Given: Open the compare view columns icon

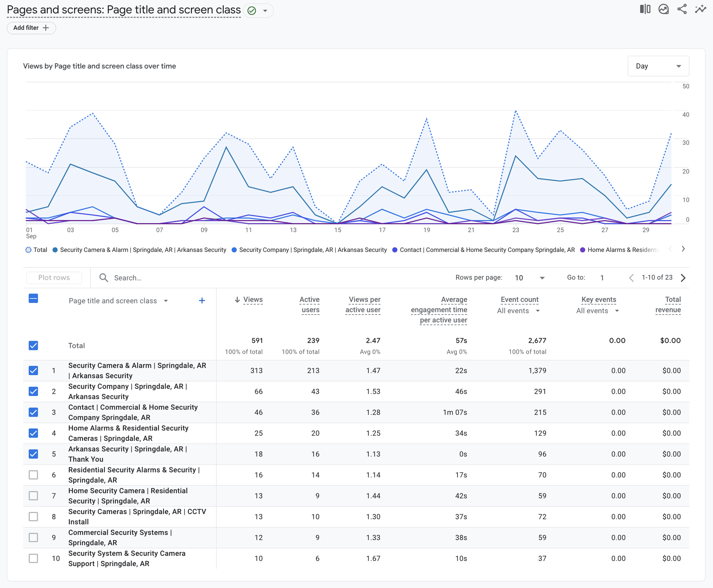Looking at the screenshot, I should (x=645, y=9).
